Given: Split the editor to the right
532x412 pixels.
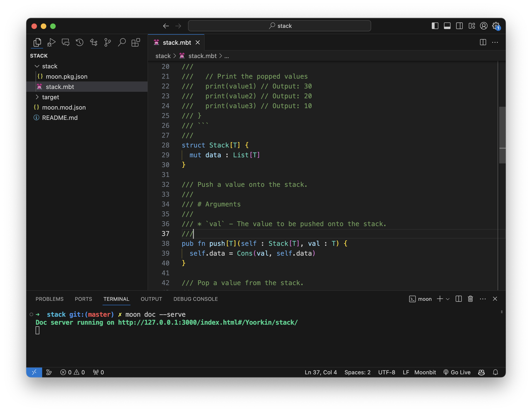Looking at the screenshot, I should [x=483, y=42].
